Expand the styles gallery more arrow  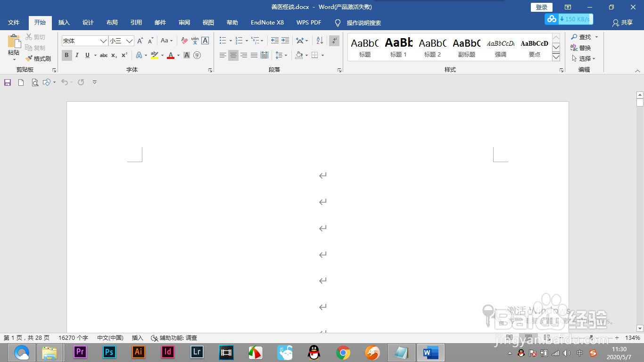556,57
